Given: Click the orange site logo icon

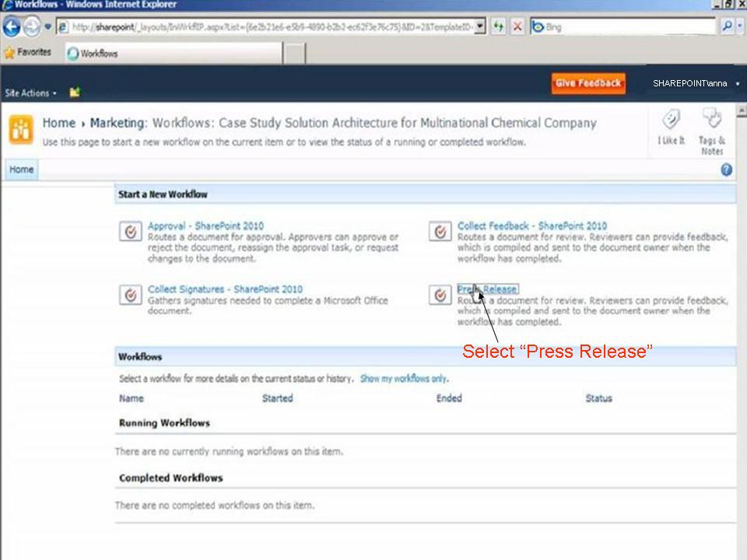Looking at the screenshot, I should pos(21,129).
